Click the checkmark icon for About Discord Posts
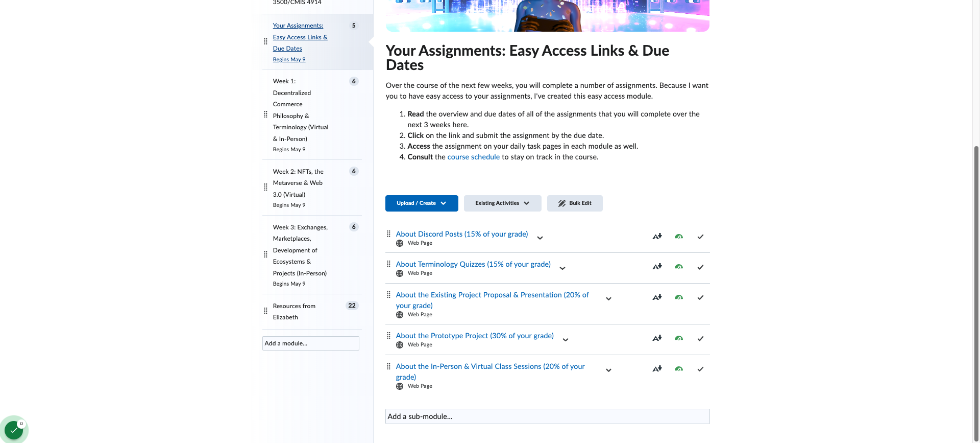Screen dimensions: 980x443 [x=700, y=237]
